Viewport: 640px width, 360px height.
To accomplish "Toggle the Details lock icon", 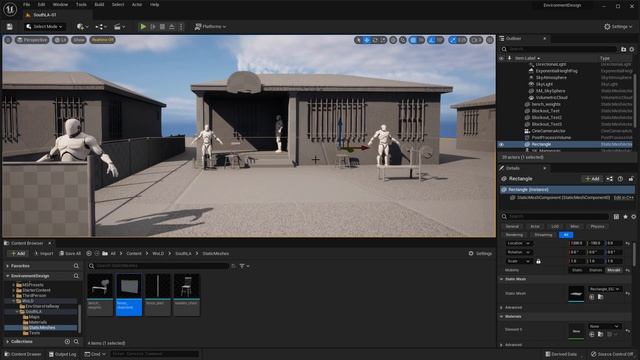I will (631, 179).
